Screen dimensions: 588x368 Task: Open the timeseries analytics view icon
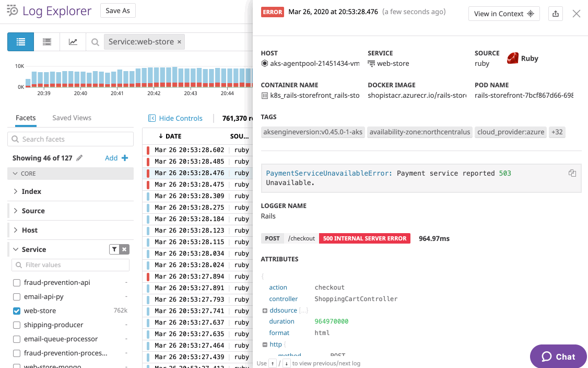coord(73,42)
